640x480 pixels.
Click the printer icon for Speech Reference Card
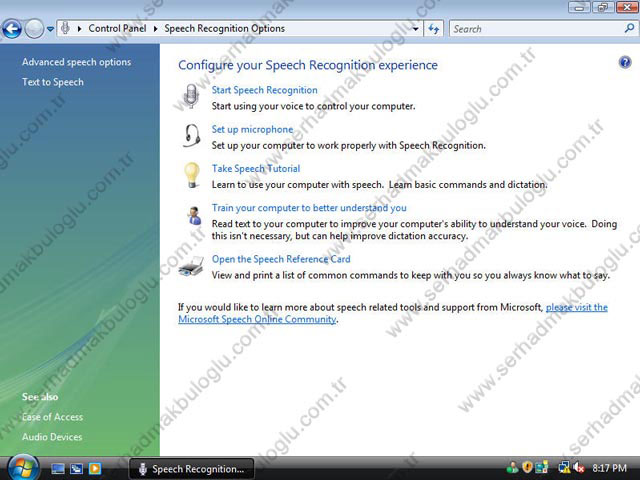(x=192, y=267)
